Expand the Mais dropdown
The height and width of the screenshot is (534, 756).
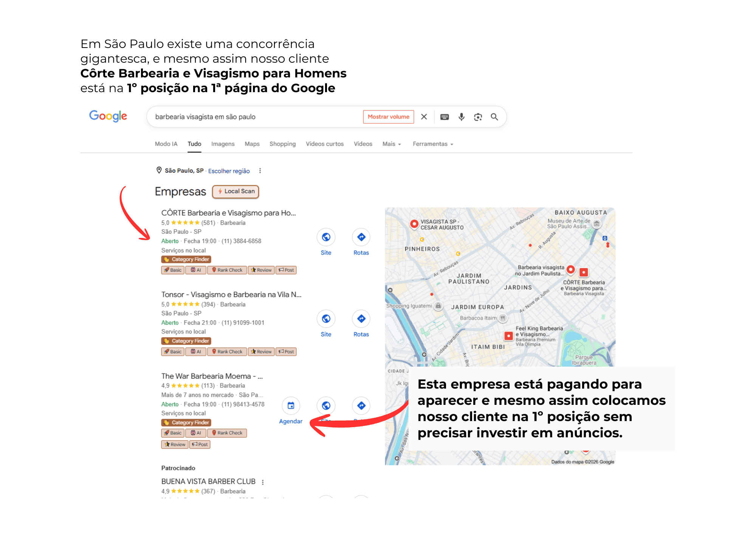pyautogui.click(x=392, y=144)
